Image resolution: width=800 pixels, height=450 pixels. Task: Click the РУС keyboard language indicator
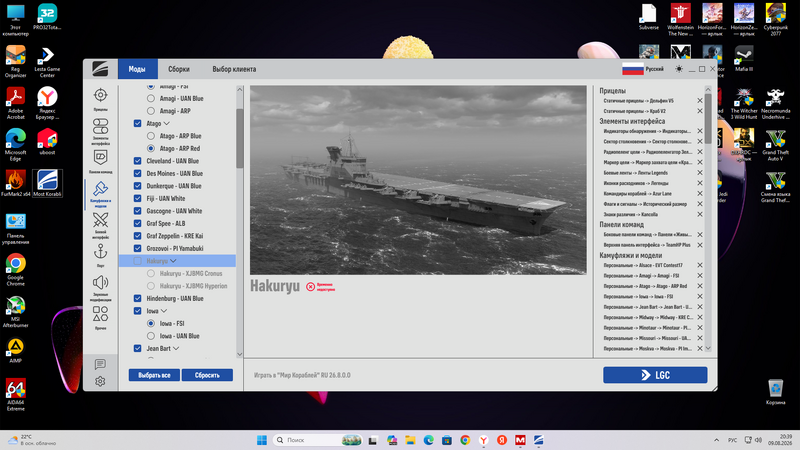(732, 440)
